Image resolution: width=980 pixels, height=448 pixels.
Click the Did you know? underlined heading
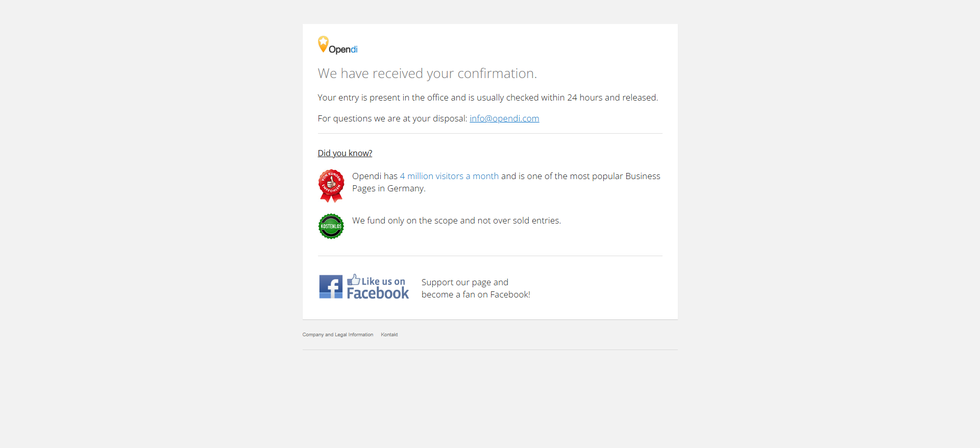pos(345,153)
